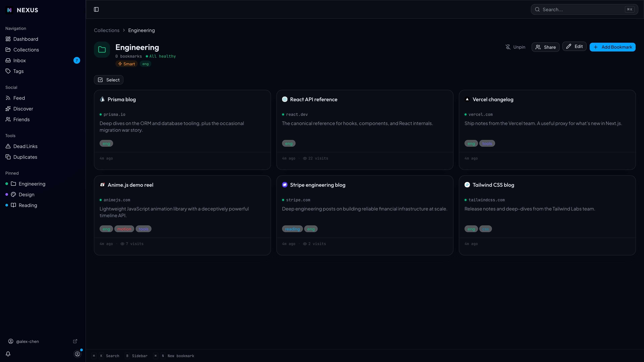This screenshot has height=362, width=644.
Task: Click the eng tag on Prisma blog
Action: tap(106, 143)
